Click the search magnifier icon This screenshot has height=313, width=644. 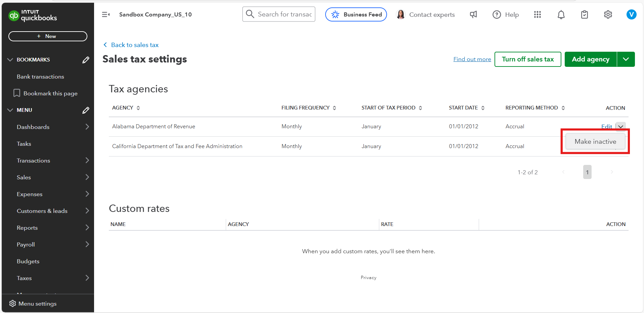250,14
